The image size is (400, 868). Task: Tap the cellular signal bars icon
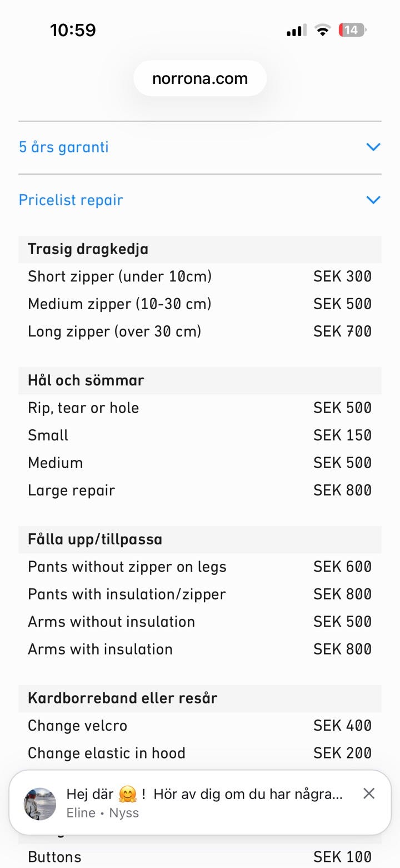pyautogui.click(x=296, y=31)
